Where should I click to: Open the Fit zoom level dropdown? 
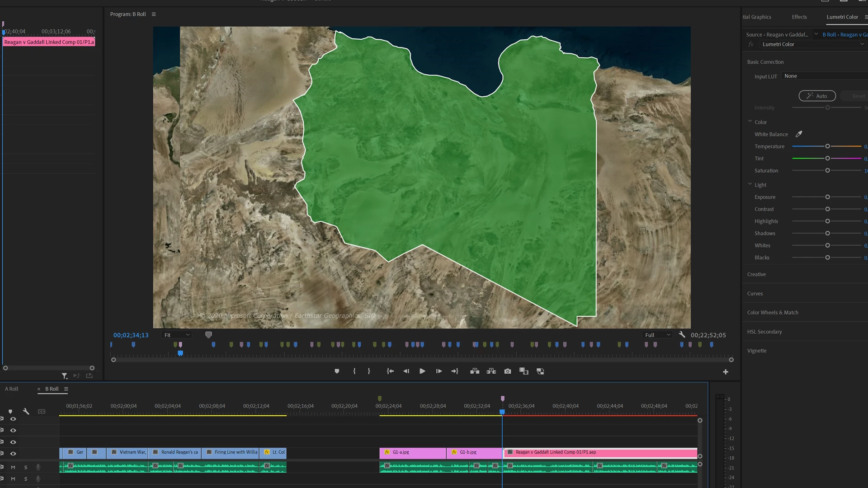[177, 335]
